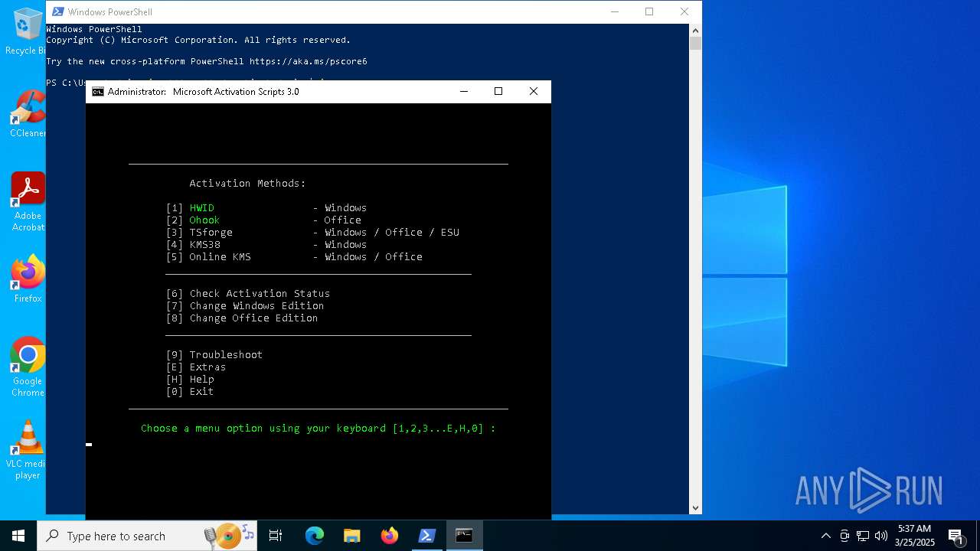Image resolution: width=980 pixels, height=551 pixels.
Task: Click the TSforge menu line
Action: (x=312, y=233)
